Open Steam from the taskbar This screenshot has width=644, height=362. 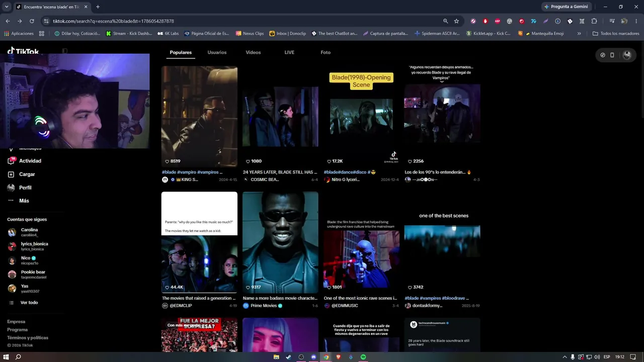[x=288, y=357]
